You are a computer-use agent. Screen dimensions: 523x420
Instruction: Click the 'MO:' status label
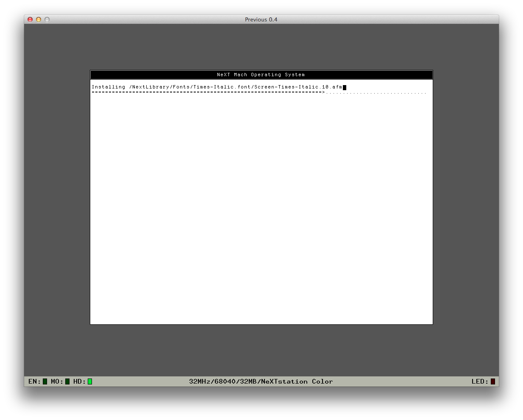click(x=57, y=381)
